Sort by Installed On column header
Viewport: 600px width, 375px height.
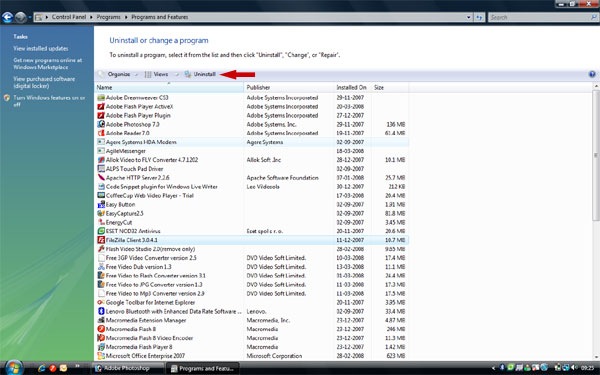[x=352, y=87]
